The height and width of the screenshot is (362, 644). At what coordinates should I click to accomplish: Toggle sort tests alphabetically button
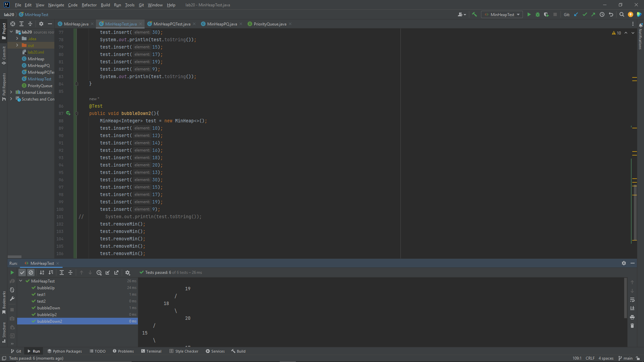(x=42, y=273)
